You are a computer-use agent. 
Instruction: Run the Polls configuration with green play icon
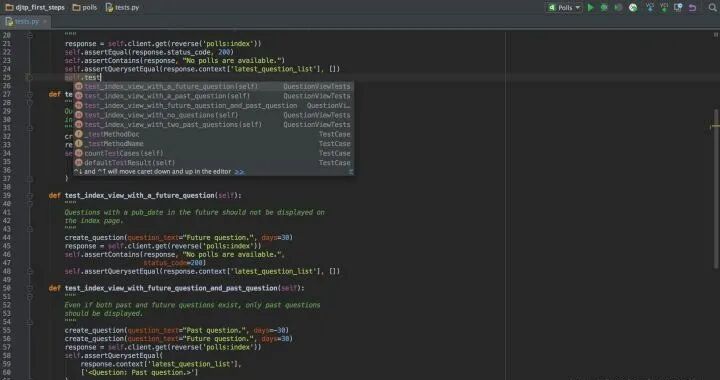(x=591, y=7)
